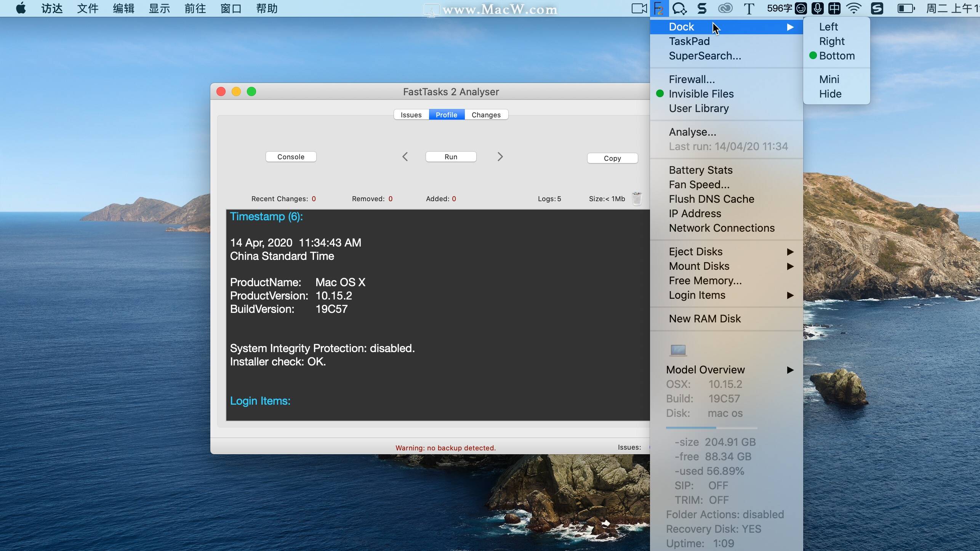This screenshot has width=980, height=551.
Task: Open the 中 input method icon
Action: tap(834, 8)
